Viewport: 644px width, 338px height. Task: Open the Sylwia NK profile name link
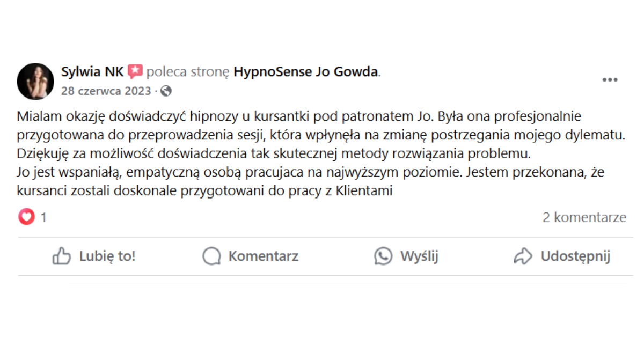tap(92, 71)
